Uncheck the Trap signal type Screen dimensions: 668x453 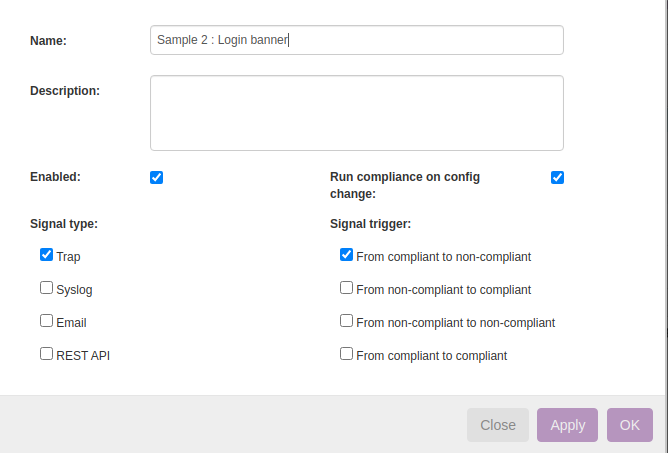(x=46, y=255)
